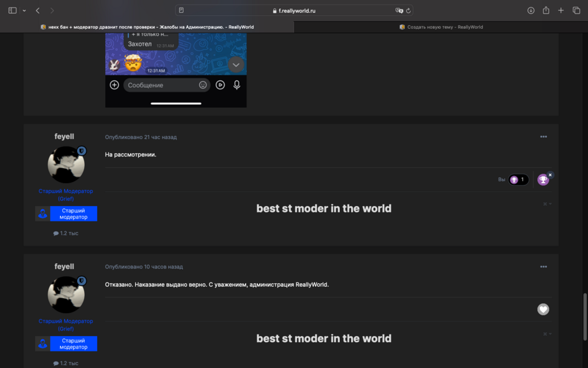Viewport: 588px width, 368px height.
Task: View who gave the trophy reaction count
Action: 518,180
